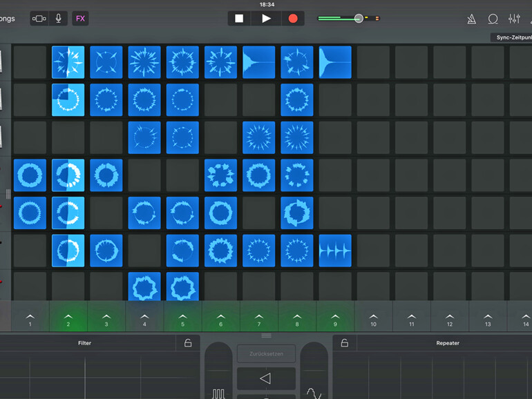
Task: Play the loop cell row 3 column 4
Action: [144, 137]
